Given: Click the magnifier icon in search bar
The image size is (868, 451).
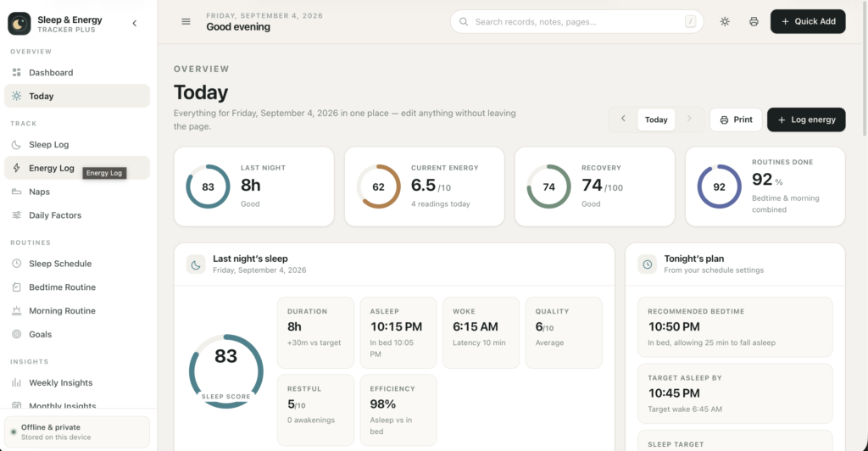Looking at the screenshot, I should point(464,21).
